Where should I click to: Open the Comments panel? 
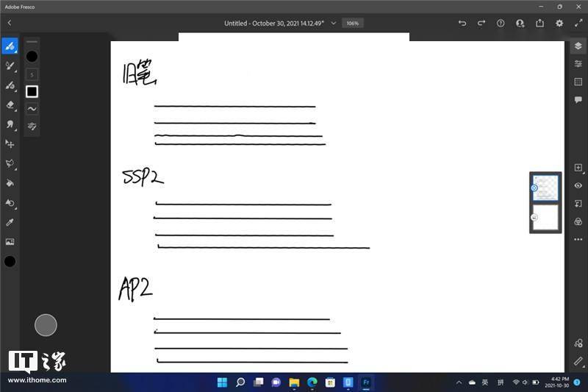point(578,100)
